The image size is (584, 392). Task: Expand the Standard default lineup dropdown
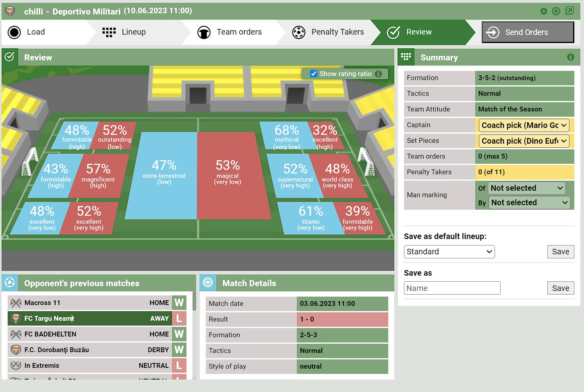[449, 252]
